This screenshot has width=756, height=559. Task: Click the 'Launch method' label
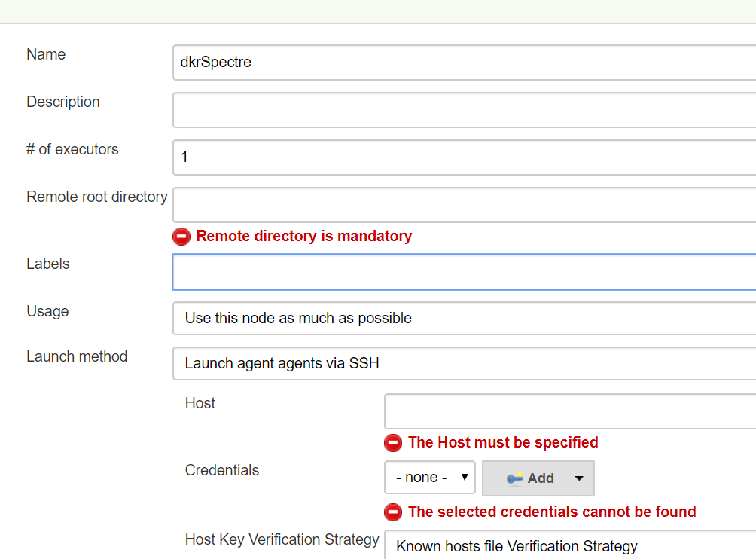(77, 356)
